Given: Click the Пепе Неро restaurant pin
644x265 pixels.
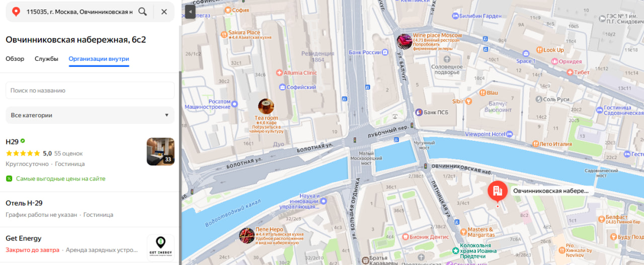Looking at the screenshot, I should [x=247, y=235].
